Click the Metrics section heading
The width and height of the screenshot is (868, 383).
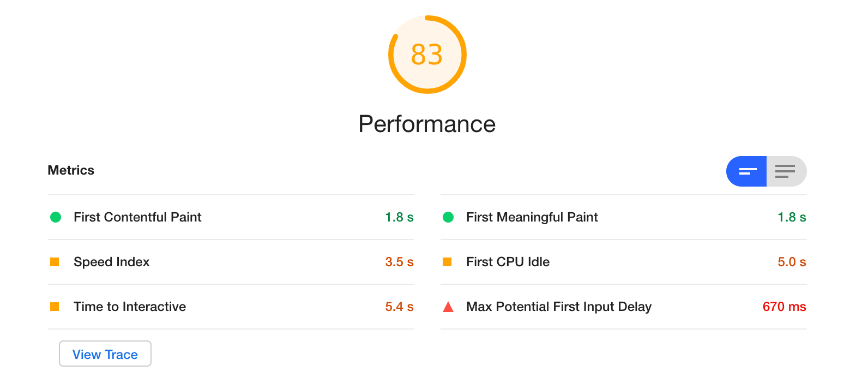71,170
